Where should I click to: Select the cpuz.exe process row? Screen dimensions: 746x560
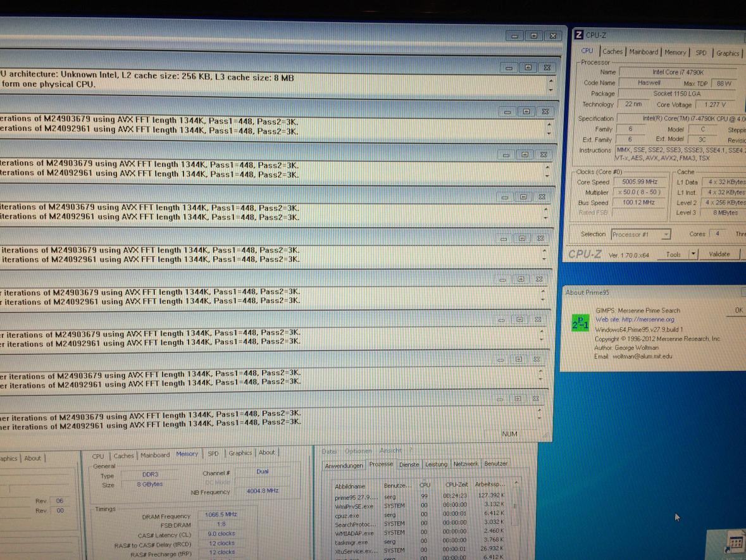(421, 514)
